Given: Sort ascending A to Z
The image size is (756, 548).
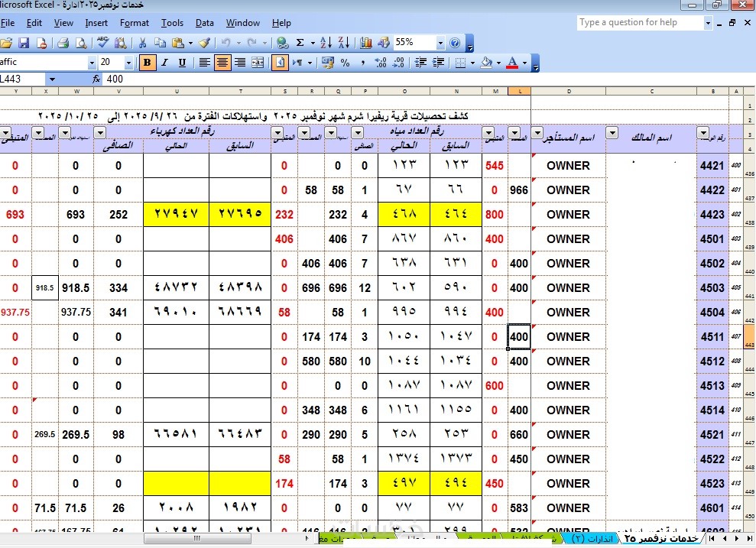Looking at the screenshot, I should pyautogui.click(x=326, y=43).
